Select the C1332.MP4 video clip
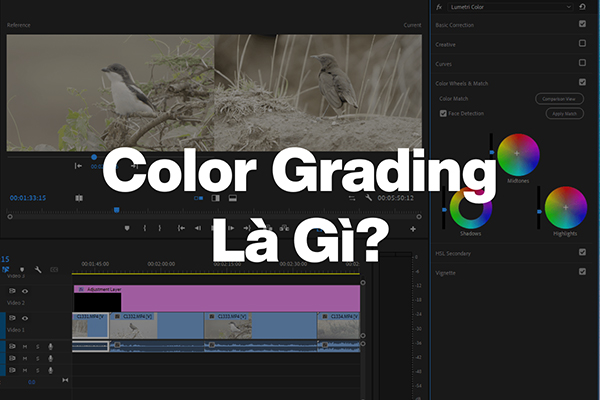The height and width of the screenshot is (400, 600). 157,326
